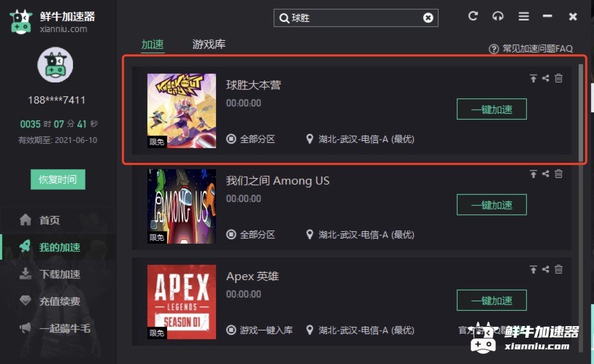The height and width of the screenshot is (364, 594).
Task: Open the 常见加速问题FAQ help link
Action: (531, 49)
